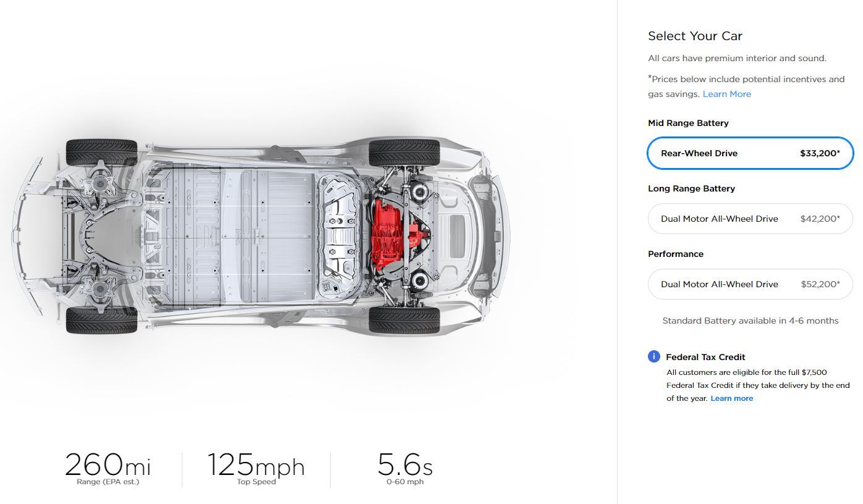
Task: Click Standard Battery availability notice
Action: (x=750, y=321)
